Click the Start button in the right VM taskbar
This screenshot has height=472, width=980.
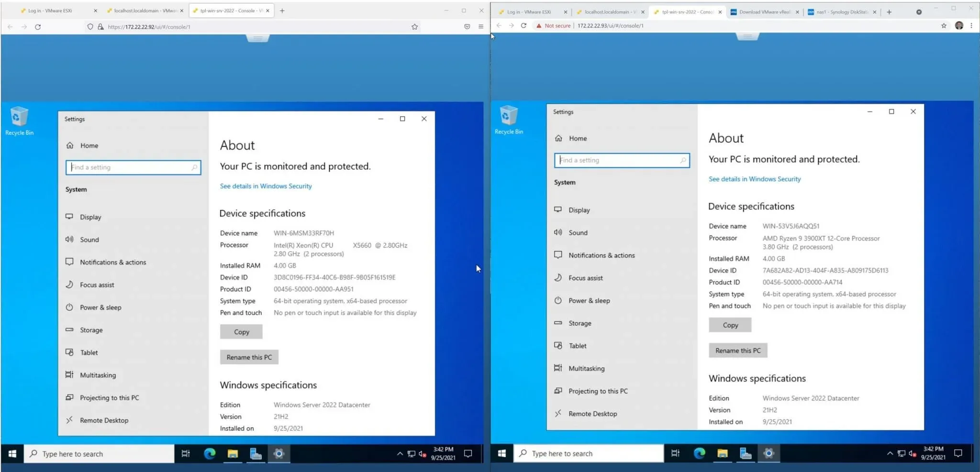coord(502,453)
